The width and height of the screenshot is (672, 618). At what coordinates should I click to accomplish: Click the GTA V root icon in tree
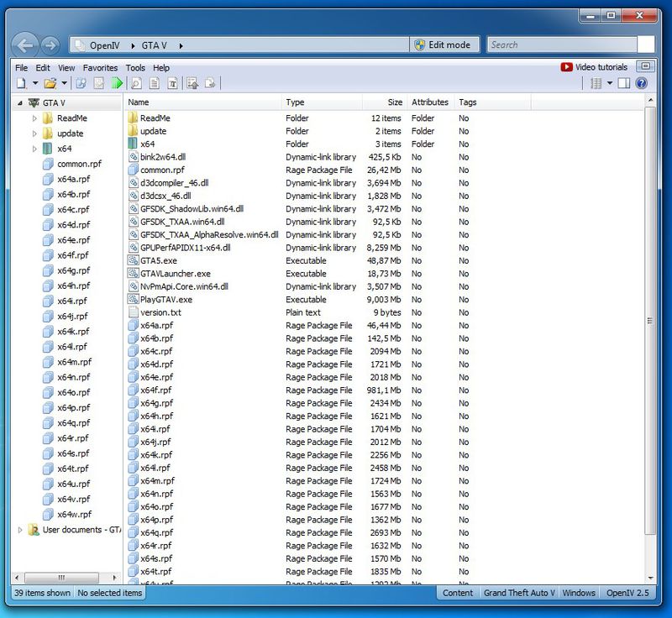coord(34,102)
